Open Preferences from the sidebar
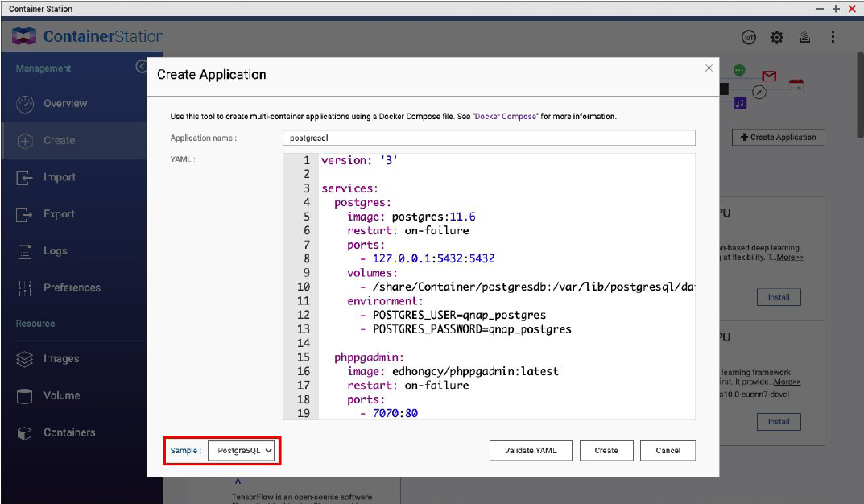The image size is (864, 504). click(x=72, y=287)
